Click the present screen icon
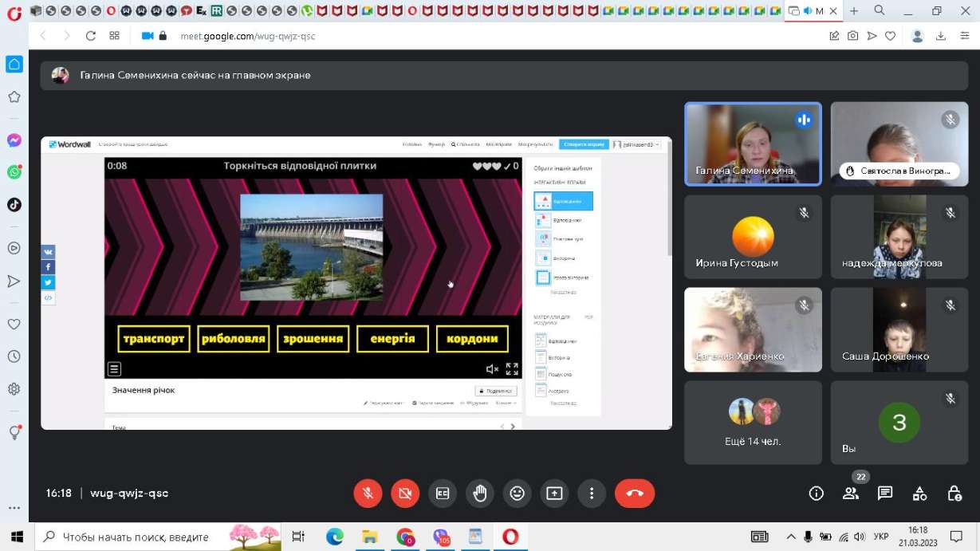 (554, 494)
